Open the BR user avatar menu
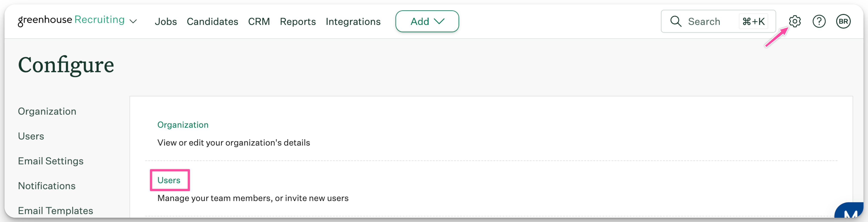 point(843,21)
